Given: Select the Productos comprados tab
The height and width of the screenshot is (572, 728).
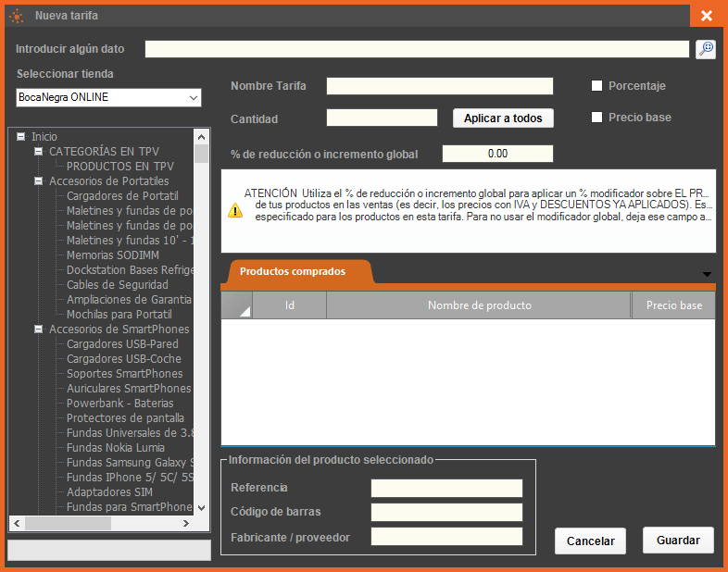Looking at the screenshot, I should [x=293, y=271].
